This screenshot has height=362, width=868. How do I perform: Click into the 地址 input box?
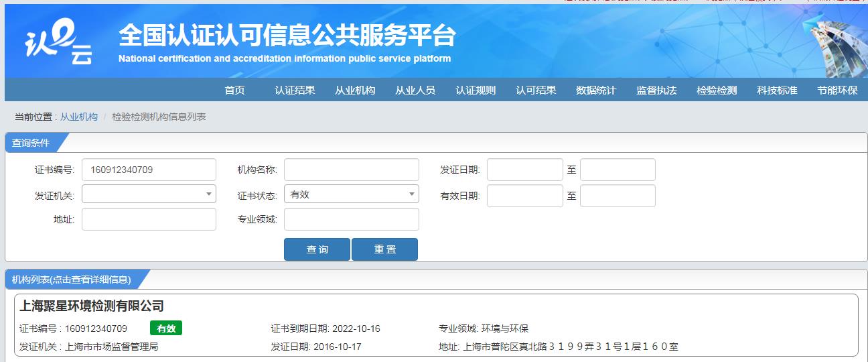(149, 219)
